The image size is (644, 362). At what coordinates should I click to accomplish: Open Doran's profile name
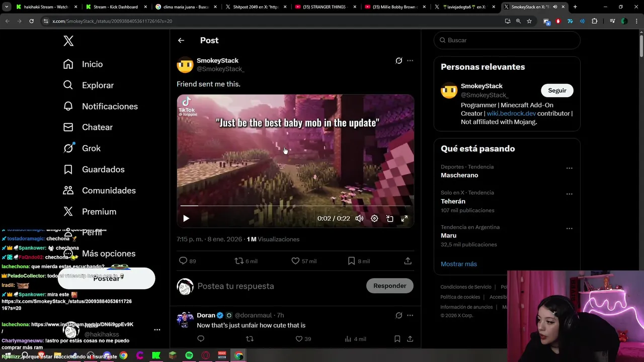tap(206, 315)
